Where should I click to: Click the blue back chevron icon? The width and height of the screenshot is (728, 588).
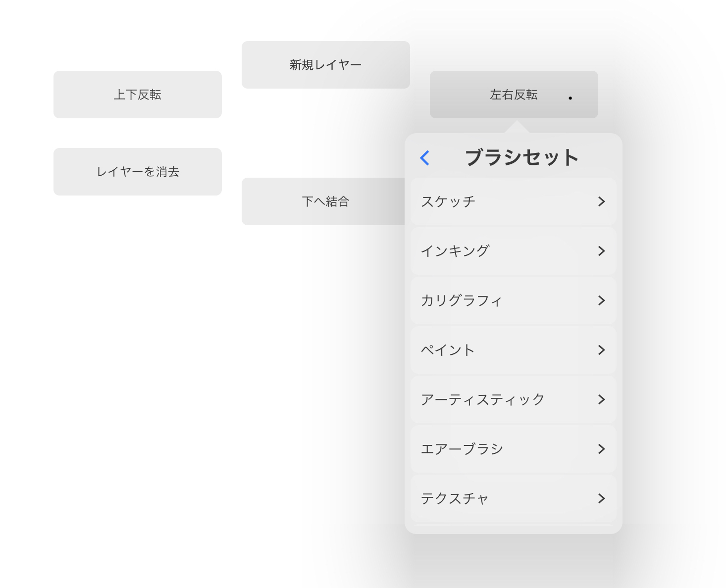[x=424, y=158]
